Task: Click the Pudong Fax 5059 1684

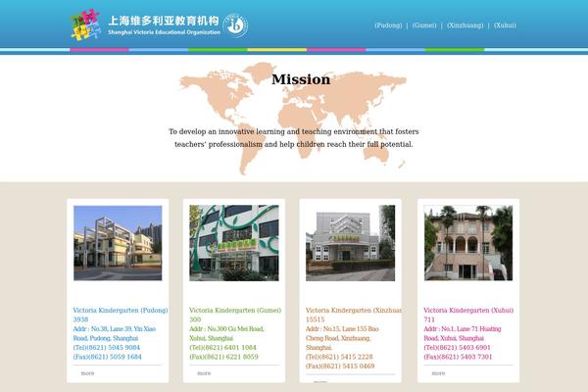Action: (107, 357)
